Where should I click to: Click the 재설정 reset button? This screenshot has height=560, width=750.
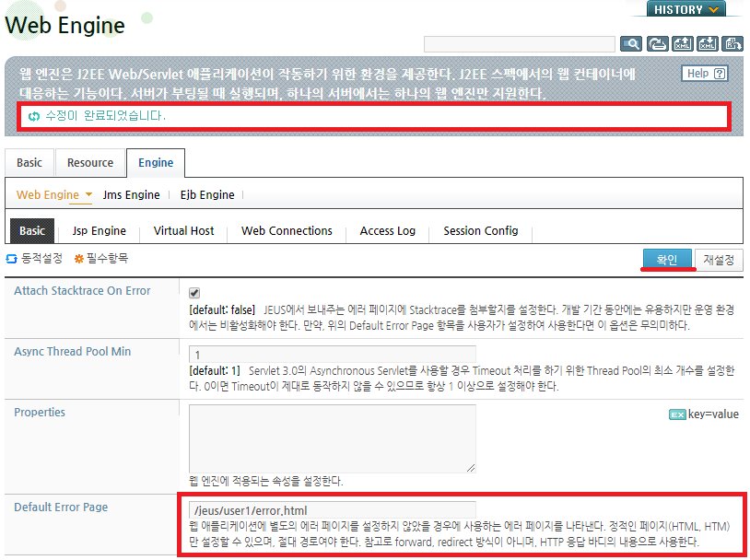coord(719,260)
